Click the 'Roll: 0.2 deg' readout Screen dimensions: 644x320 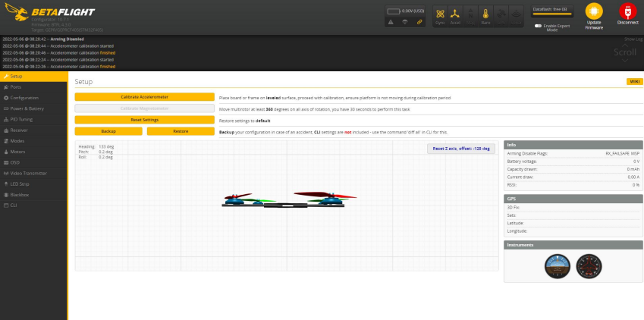[x=96, y=157]
